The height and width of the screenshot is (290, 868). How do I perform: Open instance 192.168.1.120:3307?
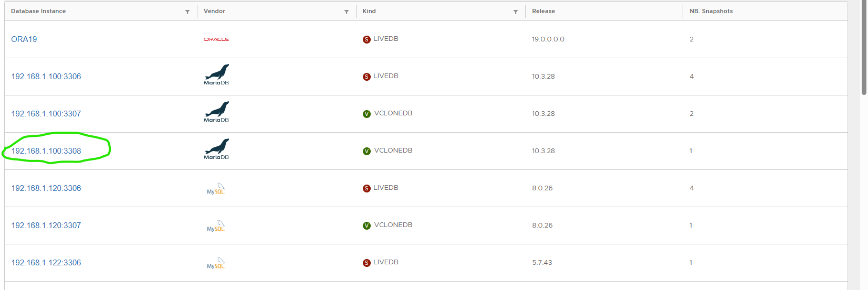coord(46,225)
